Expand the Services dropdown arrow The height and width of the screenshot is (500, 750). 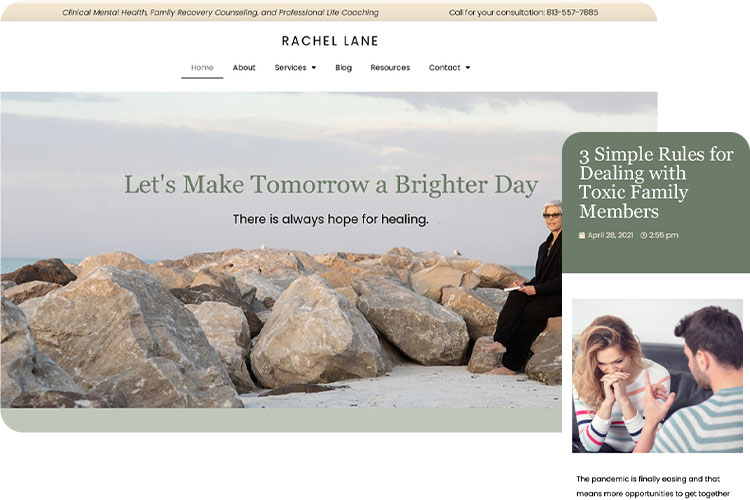click(314, 67)
